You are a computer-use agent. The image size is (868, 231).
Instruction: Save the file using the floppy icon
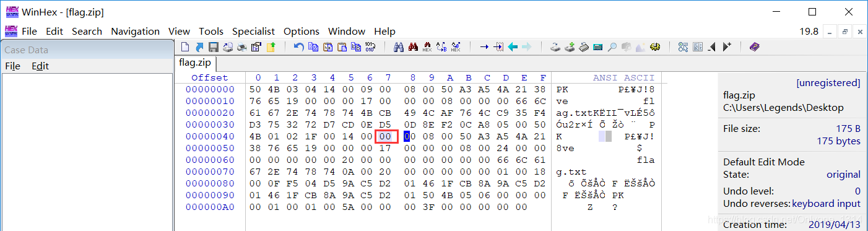coord(214,46)
